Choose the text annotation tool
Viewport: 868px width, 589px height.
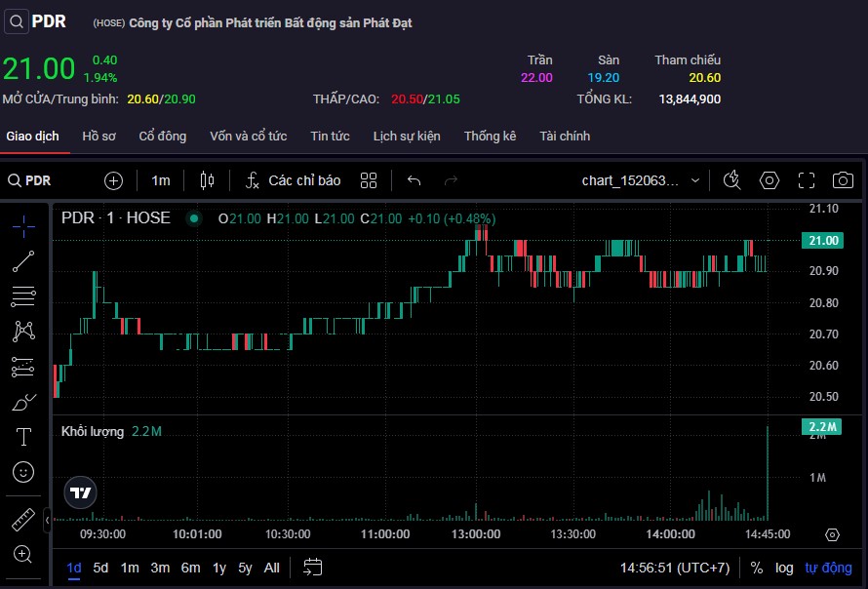coord(23,437)
